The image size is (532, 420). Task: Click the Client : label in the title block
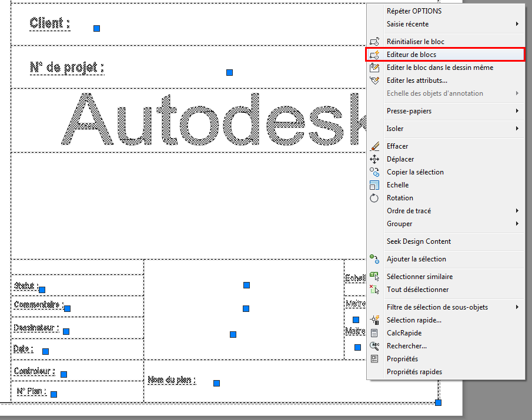point(50,23)
